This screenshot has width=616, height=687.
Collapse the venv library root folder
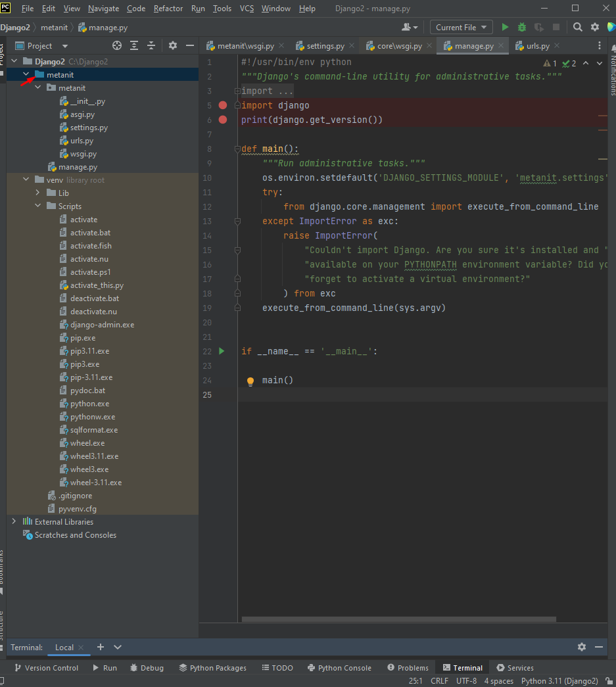point(26,179)
